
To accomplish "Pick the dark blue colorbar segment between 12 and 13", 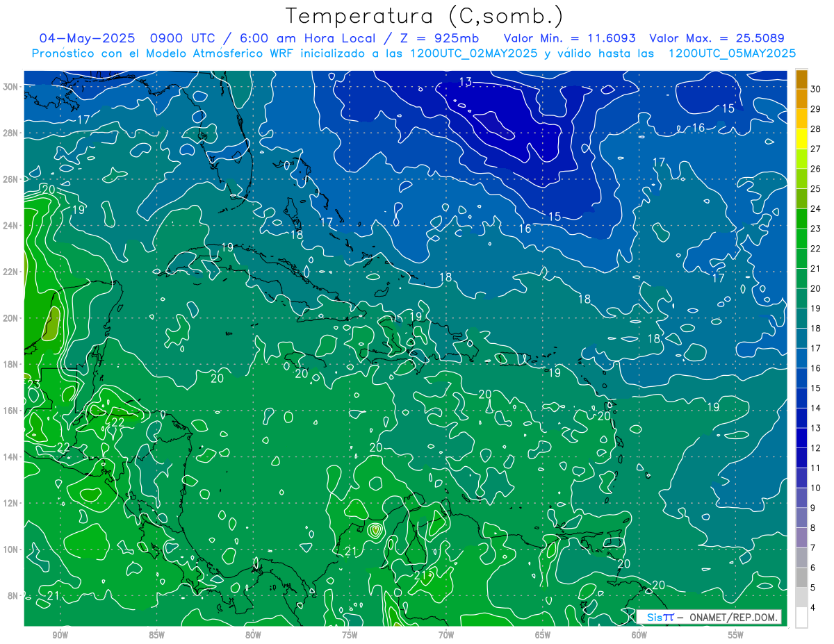I will tap(801, 438).
